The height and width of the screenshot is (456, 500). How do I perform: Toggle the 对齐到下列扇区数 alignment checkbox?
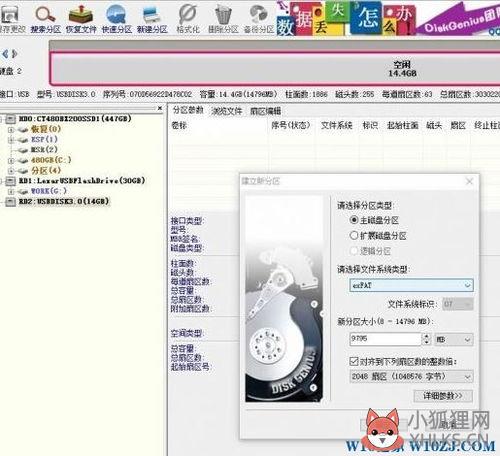pos(354,361)
